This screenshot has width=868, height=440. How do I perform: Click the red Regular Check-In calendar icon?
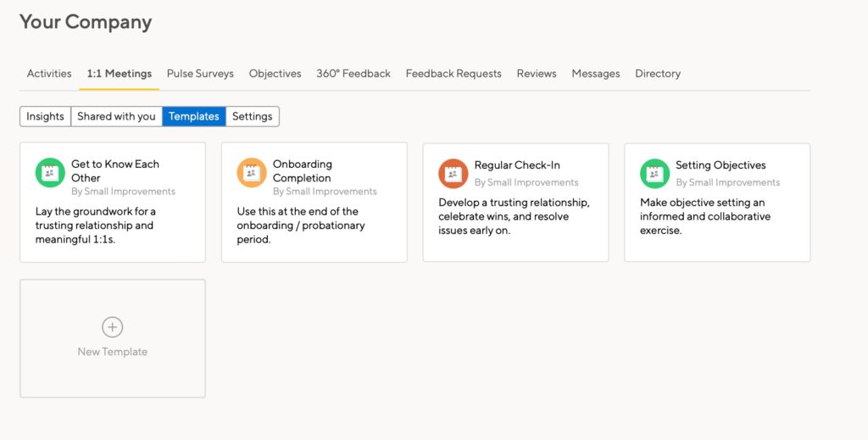[453, 174]
